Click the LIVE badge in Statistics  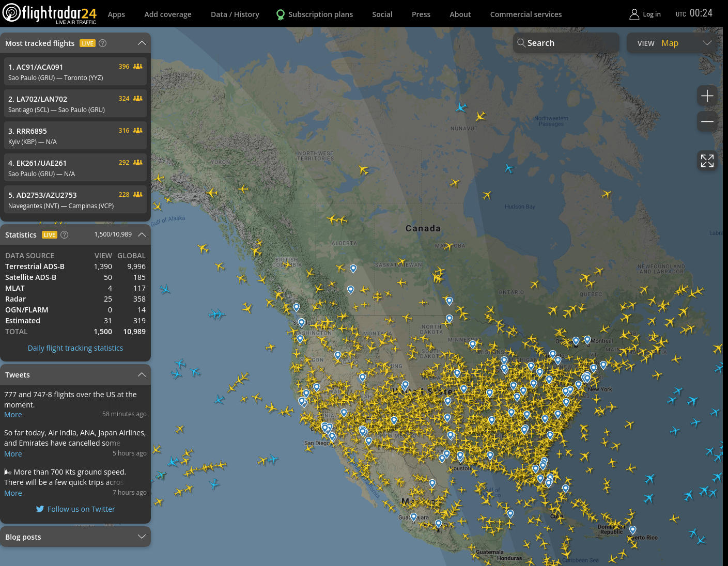pyautogui.click(x=50, y=235)
